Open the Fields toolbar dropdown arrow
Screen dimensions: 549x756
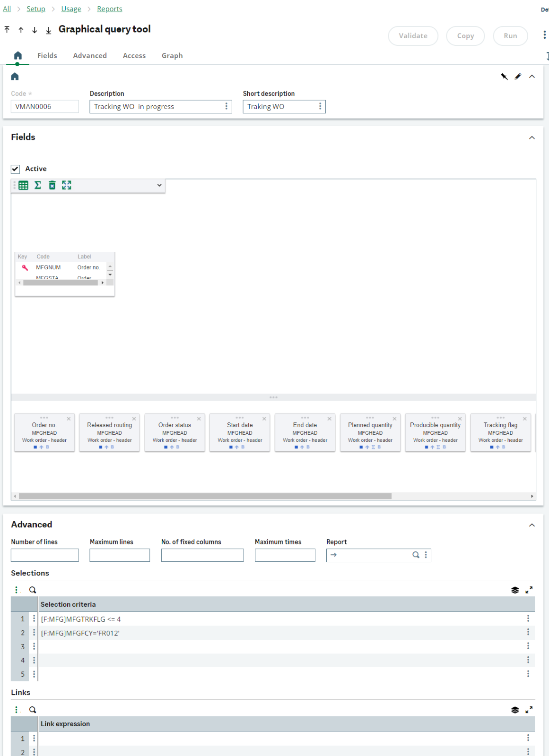tap(159, 185)
